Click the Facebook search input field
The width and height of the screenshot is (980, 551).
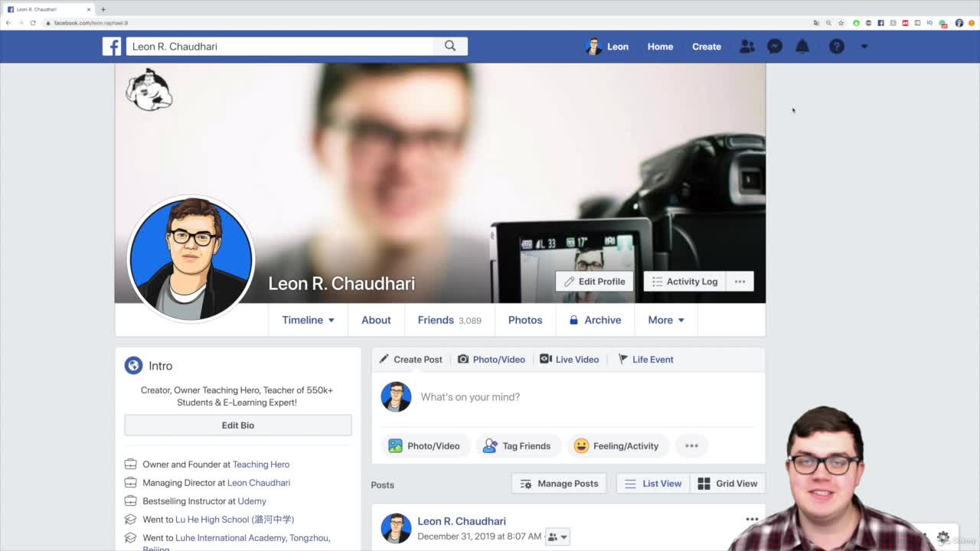(x=280, y=47)
